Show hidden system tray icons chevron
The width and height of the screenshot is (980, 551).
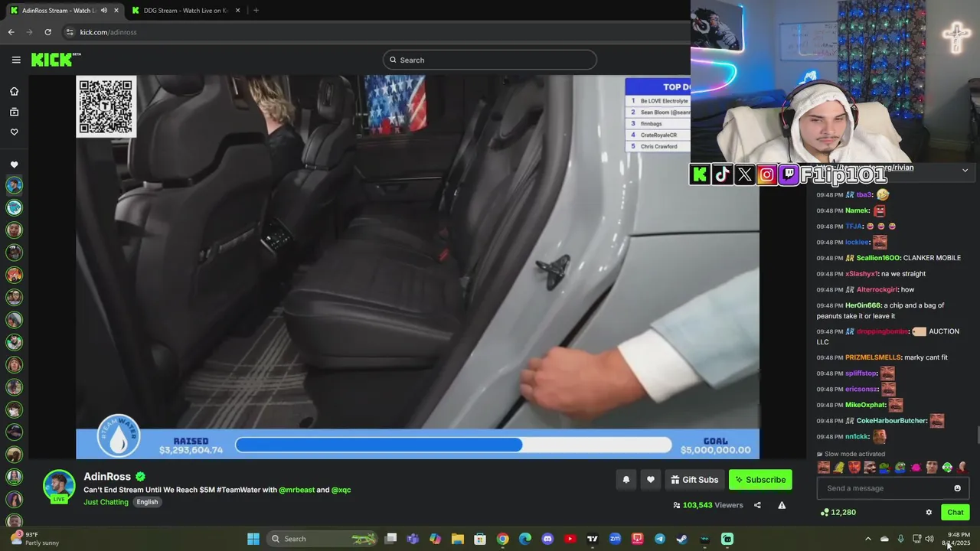click(x=867, y=539)
